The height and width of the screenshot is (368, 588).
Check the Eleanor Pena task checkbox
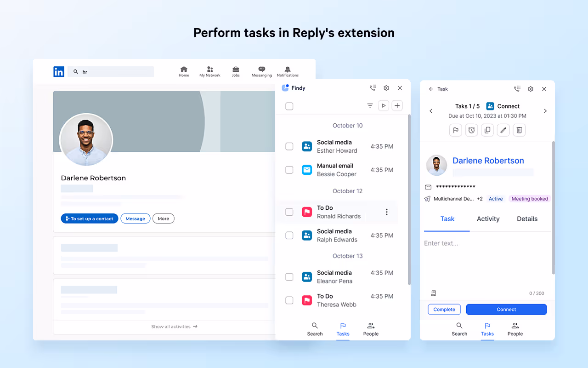[289, 277]
